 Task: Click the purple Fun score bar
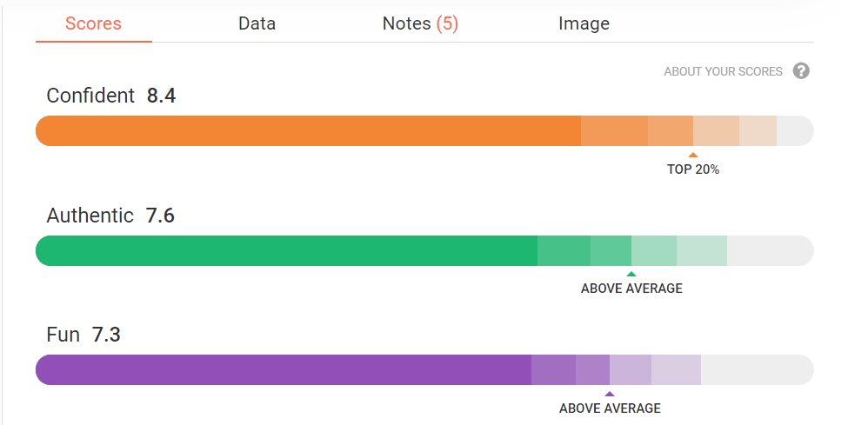(424, 369)
